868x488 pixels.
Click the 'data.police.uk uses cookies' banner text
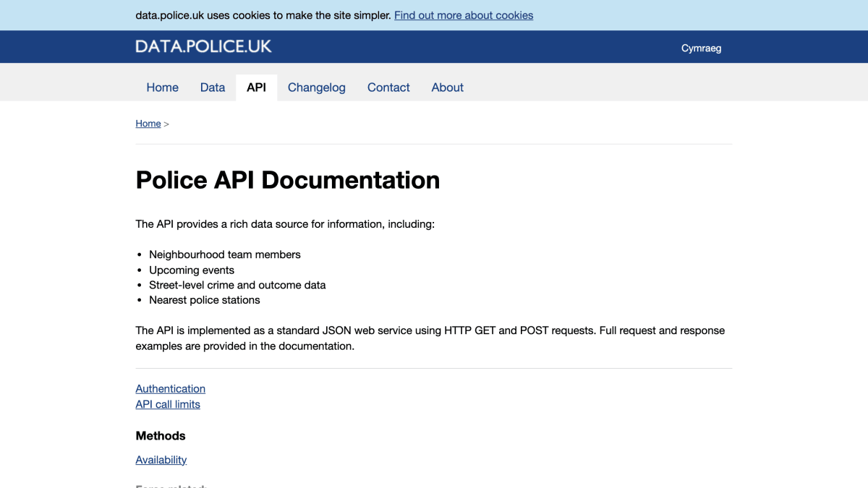pyautogui.click(x=263, y=15)
